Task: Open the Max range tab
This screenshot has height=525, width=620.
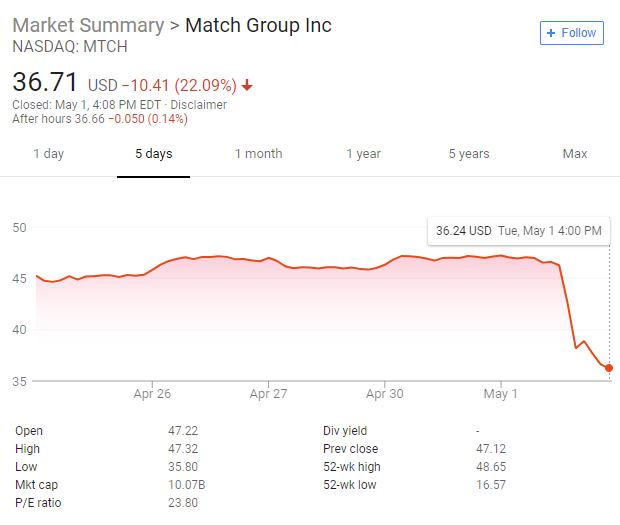Action: pos(575,154)
